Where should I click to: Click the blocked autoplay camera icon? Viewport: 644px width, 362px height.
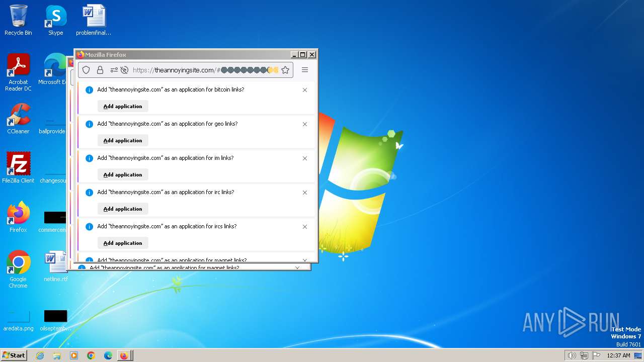click(124, 70)
